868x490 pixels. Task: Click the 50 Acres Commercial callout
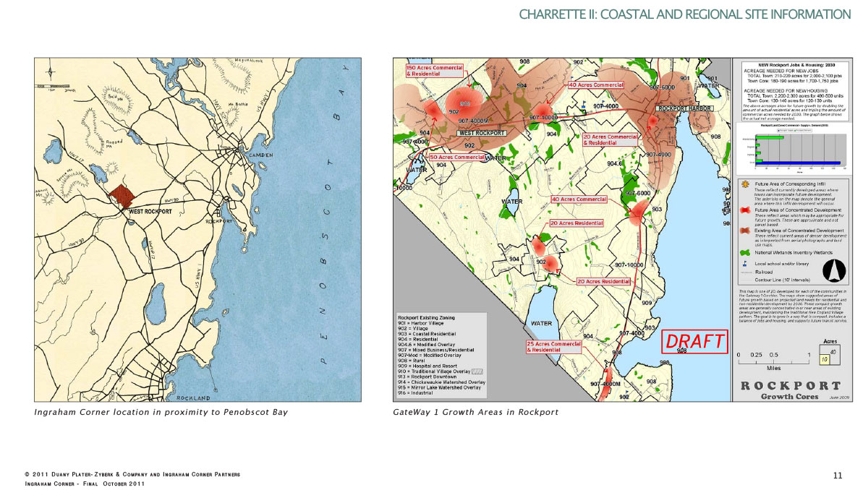tap(456, 157)
